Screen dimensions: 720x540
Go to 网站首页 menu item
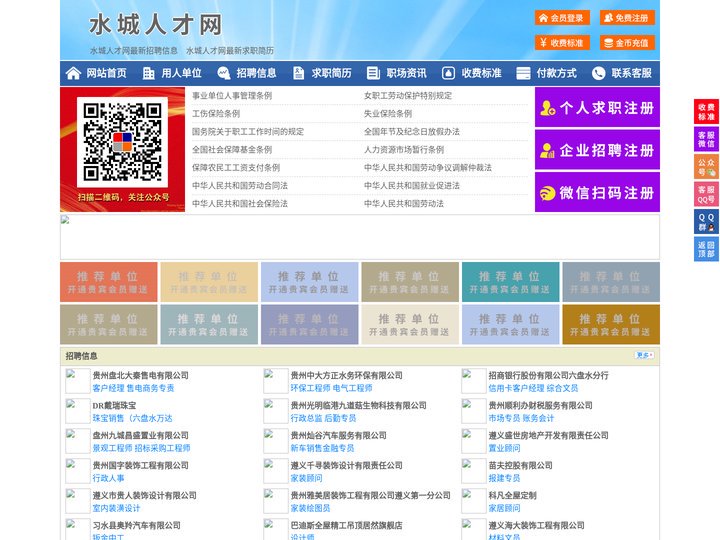pyautogui.click(x=107, y=73)
